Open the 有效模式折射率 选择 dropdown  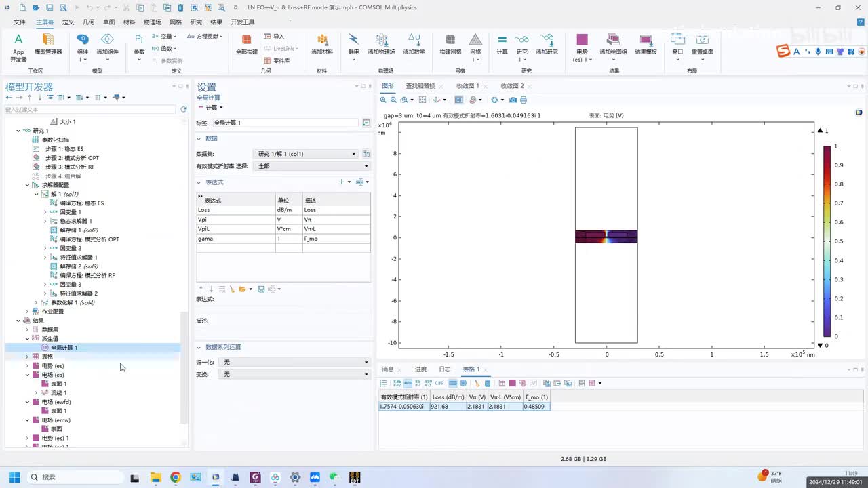point(313,166)
